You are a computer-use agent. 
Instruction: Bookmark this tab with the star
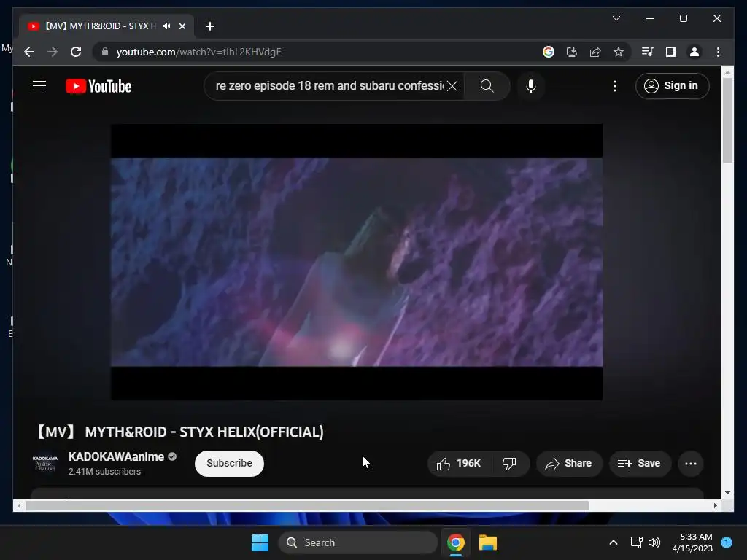click(619, 52)
